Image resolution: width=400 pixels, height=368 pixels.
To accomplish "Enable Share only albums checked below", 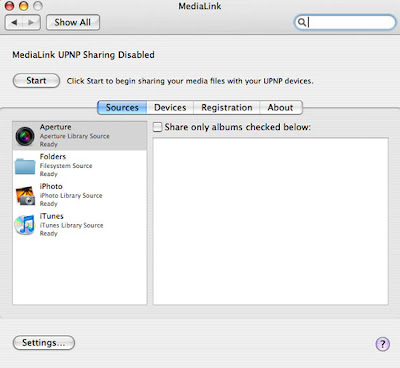I will (x=157, y=127).
